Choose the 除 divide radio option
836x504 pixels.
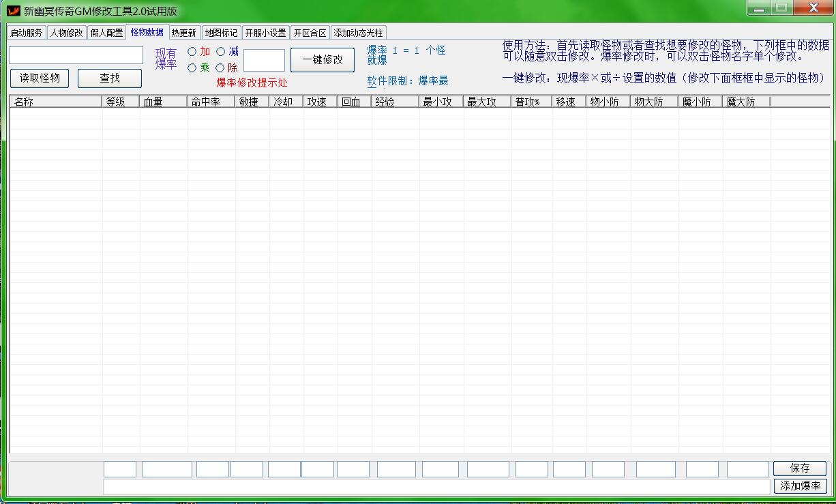[221, 68]
